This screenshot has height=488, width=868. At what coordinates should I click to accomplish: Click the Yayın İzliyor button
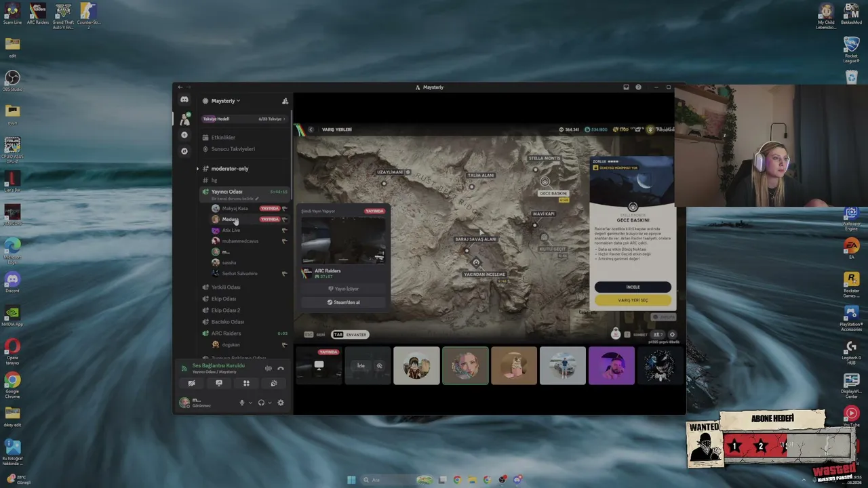tap(343, 289)
